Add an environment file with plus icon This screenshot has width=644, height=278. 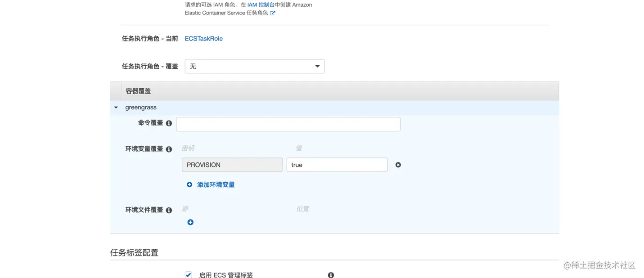point(190,222)
